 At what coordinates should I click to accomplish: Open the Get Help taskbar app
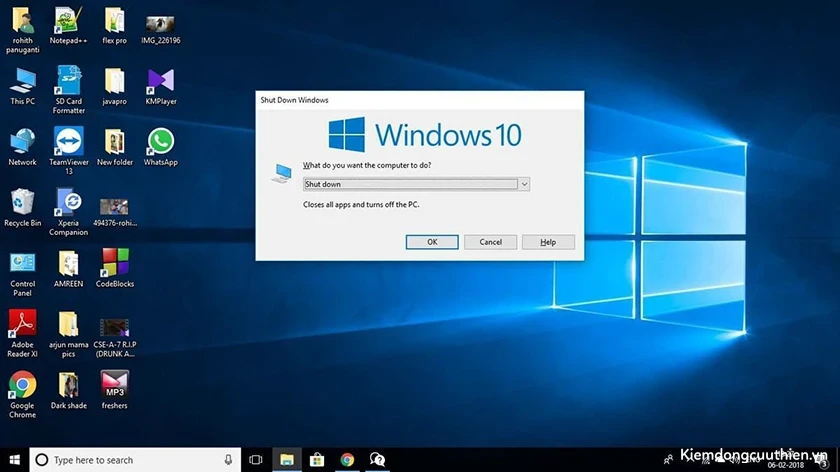pos(377,460)
